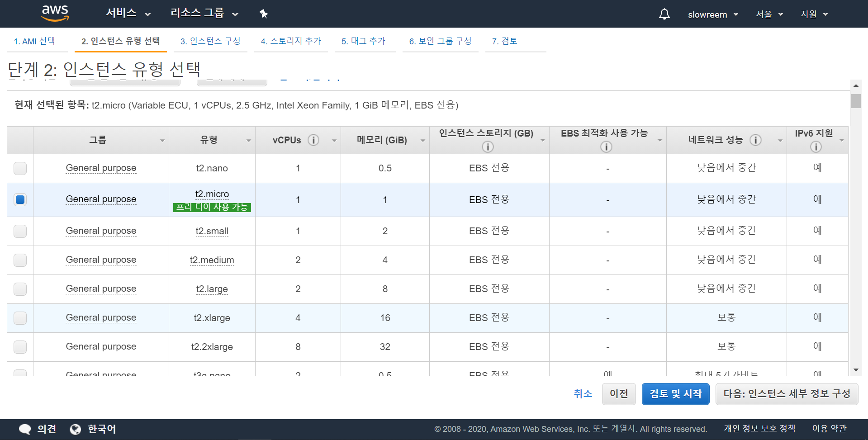Screen dimensions: 868x440
Task: Open 이용 약관 footer link
Action: coord(829,428)
